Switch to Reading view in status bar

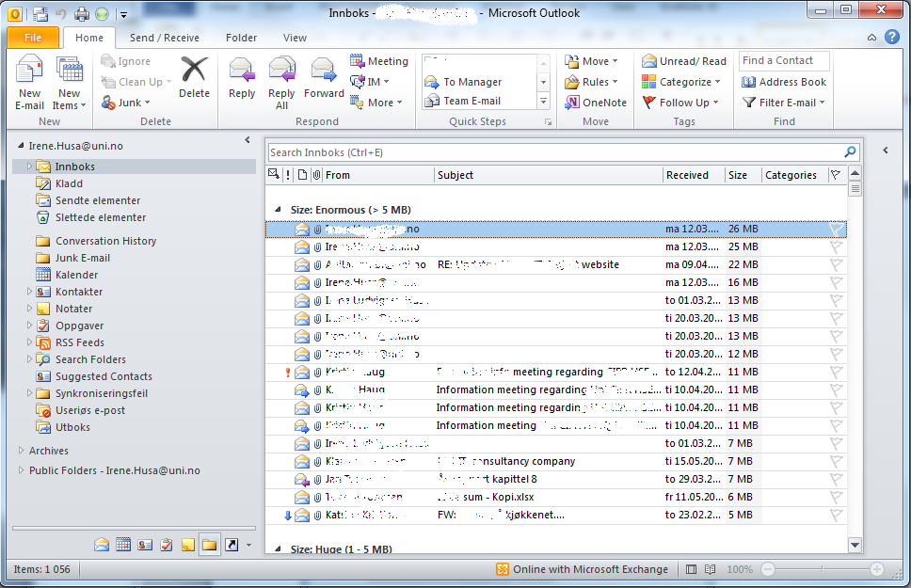coord(711,569)
